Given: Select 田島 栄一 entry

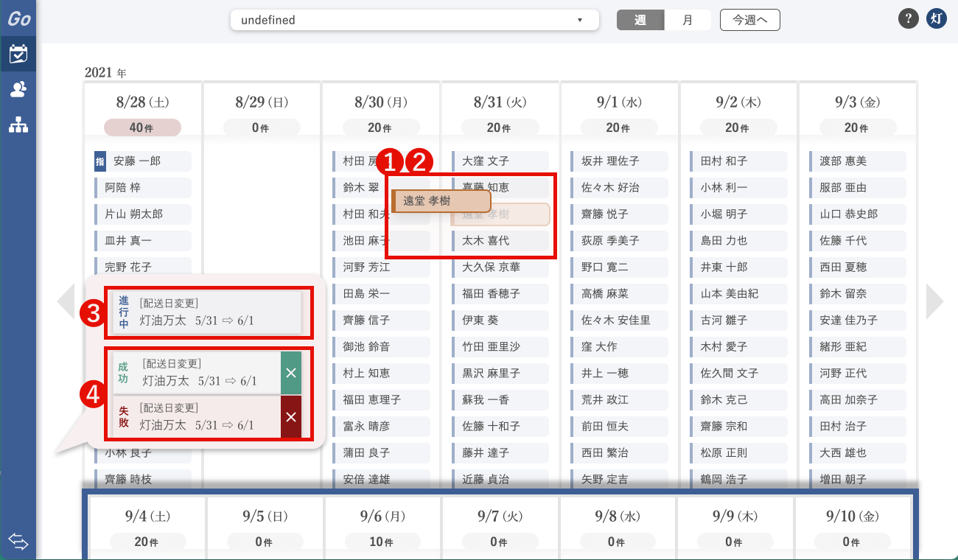Looking at the screenshot, I should pyautogui.click(x=381, y=294).
